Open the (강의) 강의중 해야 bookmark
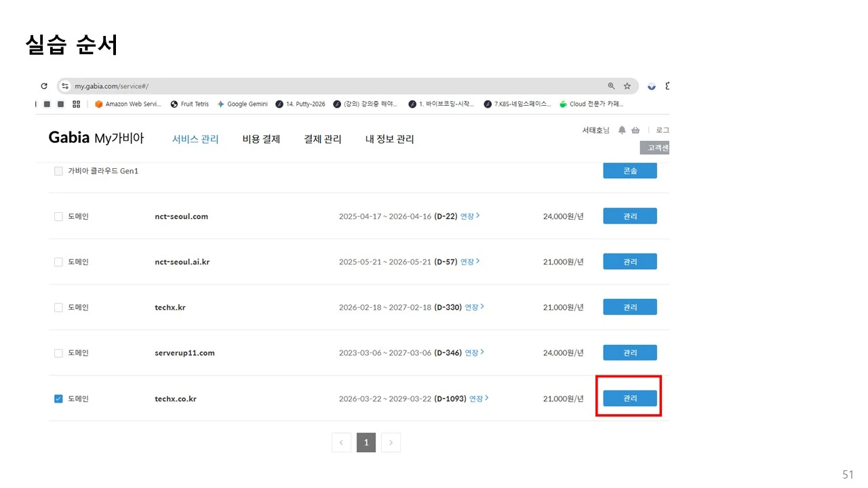This screenshot has height=488, width=868. (366, 104)
